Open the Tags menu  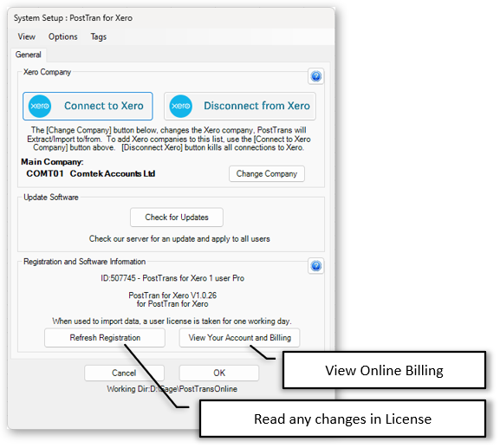click(99, 37)
